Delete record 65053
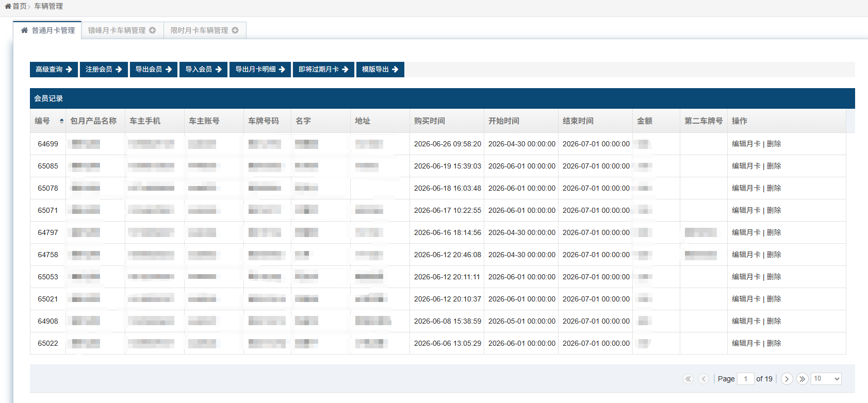This screenshot has height=403, width=868. coord(774,277)
